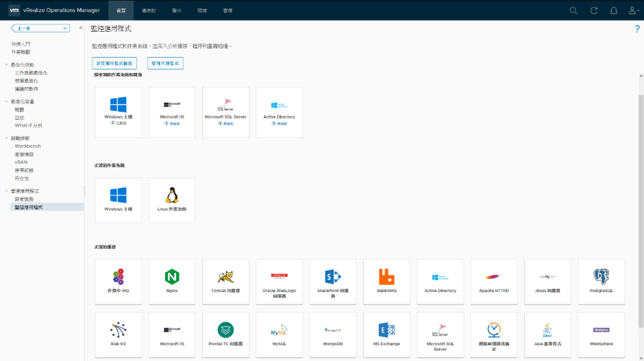
Task: Open vSAN in sidebar
Action: pos(21,162)
